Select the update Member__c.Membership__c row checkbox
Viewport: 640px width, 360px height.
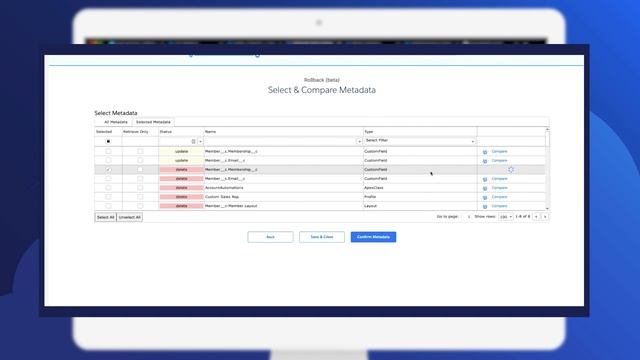(108, 151)
